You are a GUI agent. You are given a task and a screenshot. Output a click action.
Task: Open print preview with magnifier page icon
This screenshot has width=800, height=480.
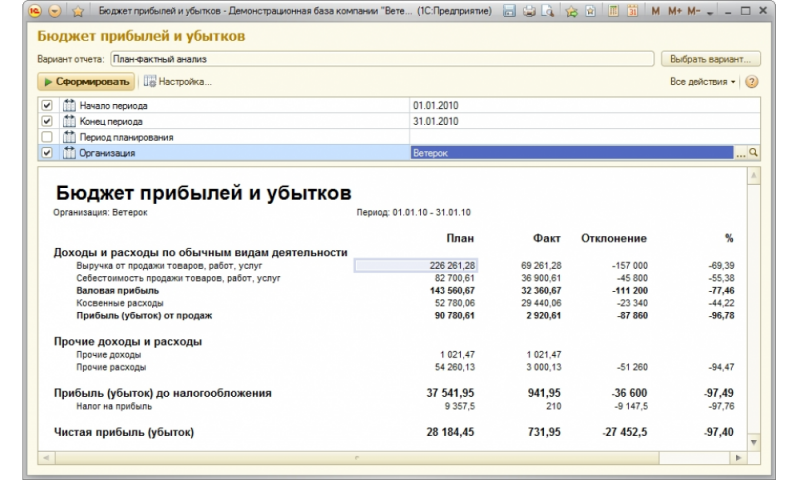click(x=547, y=11)
